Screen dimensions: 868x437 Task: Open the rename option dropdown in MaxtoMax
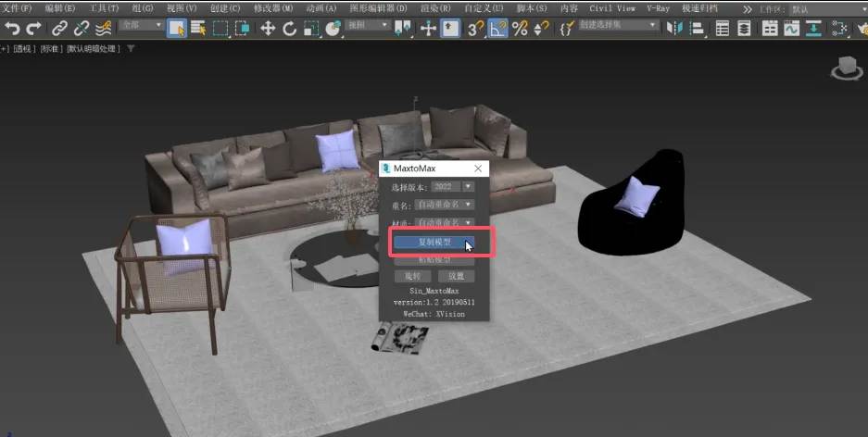point(445,205)
